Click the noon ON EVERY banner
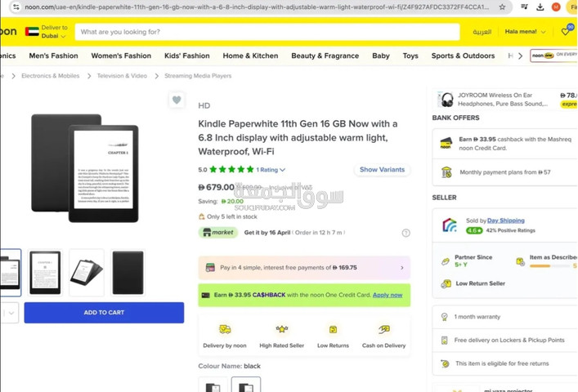This screenshot has width=578, height=392. 553,56
